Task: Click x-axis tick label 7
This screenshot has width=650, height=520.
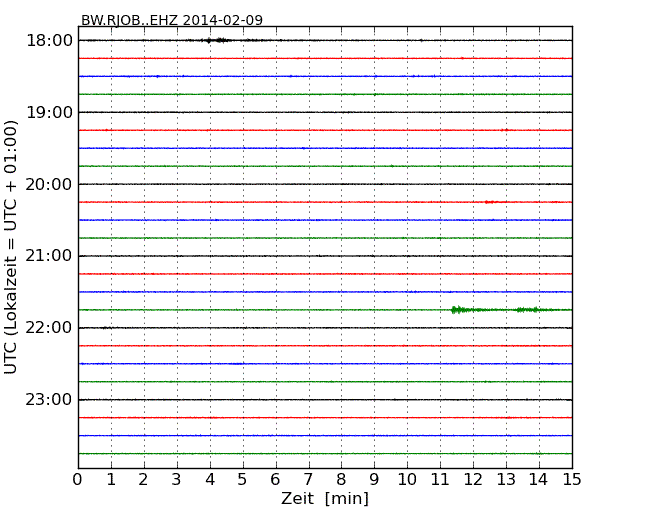Action: (x=308, y=480)
